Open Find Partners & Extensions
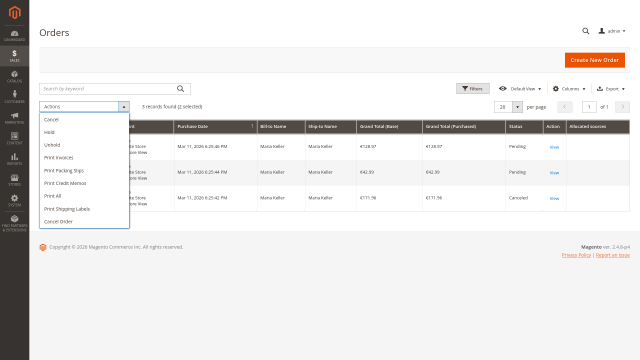This screenshot has height=360, width=640. pyautogui.click(x=14, y=223)
